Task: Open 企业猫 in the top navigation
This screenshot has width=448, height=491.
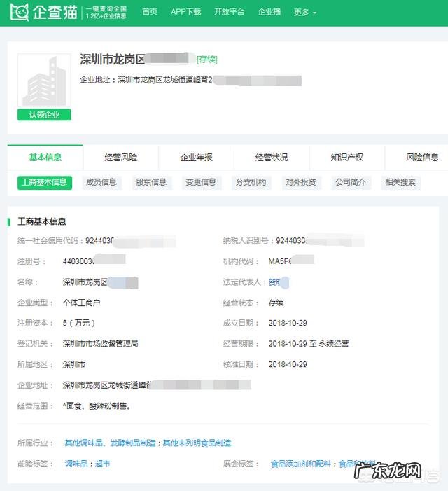Action: coord(269,12)
